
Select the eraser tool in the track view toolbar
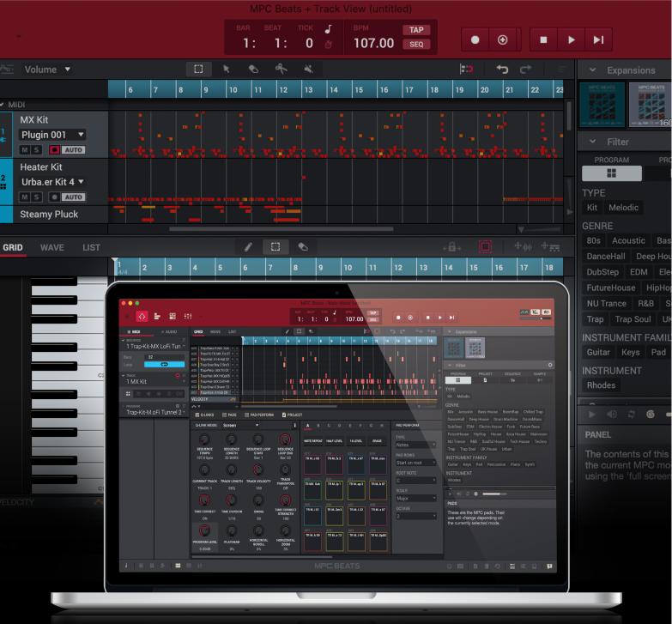pyautogui.click(x=253, y=69)
